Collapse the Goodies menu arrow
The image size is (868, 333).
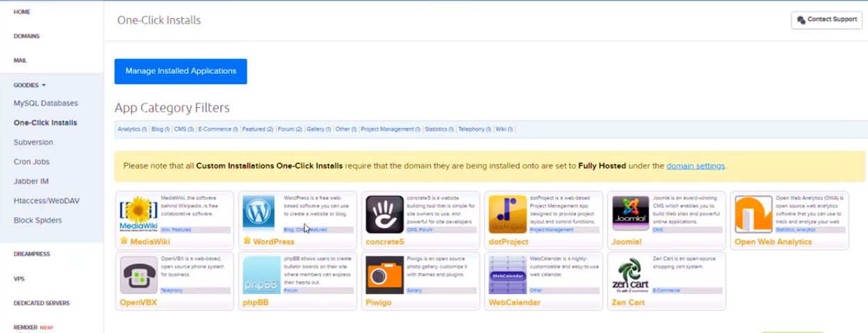pyautogui.click(x=44, y=85)
